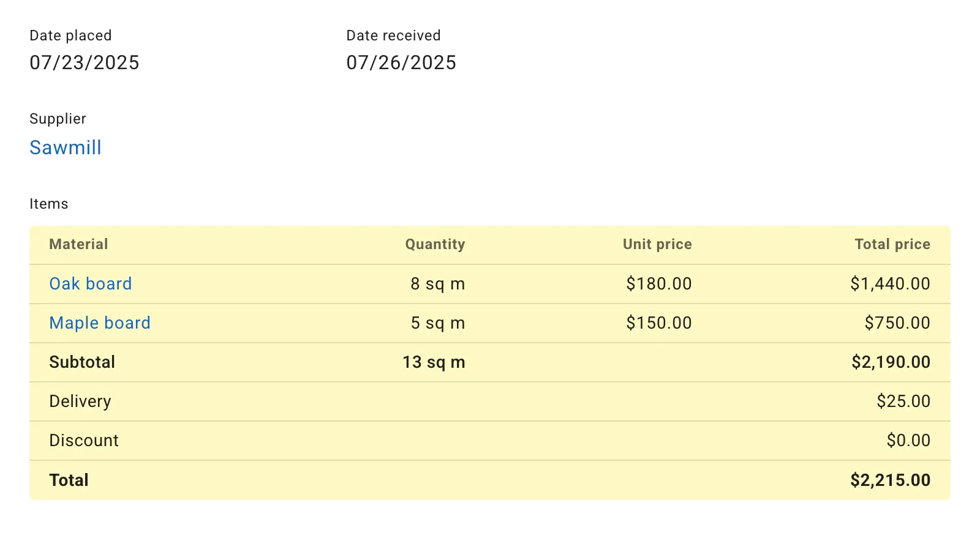Viewport: 980px width, 541px height.
Task: Click the subtotal quantity 13 sq m
Action: tap(434, 362)
